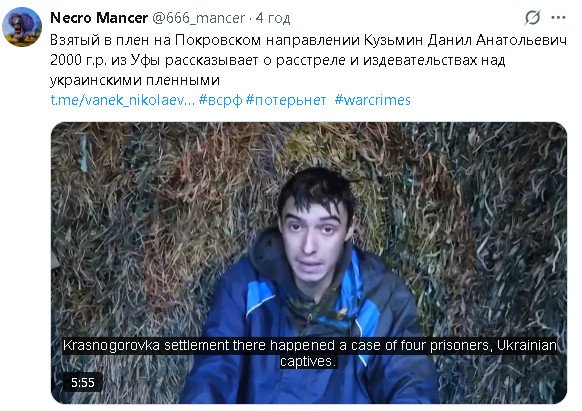This screenshot has width=582, height=411.
Task: Open the three-dot more options menu
Action: click(x=558, y=17)
